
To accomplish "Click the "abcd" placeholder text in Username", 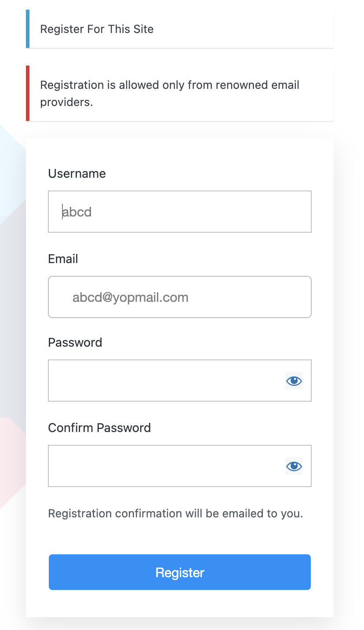I will 77,212.
